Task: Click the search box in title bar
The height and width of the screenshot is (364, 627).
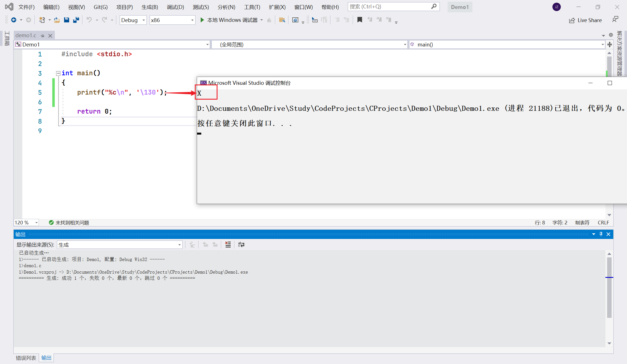Action: 390,6
